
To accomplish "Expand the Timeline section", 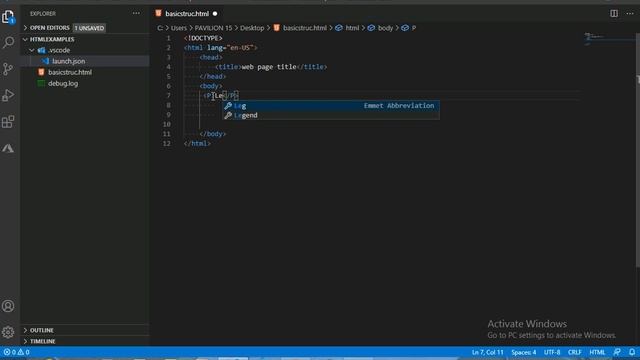I will pyautogui.click(x=25, y=341).
